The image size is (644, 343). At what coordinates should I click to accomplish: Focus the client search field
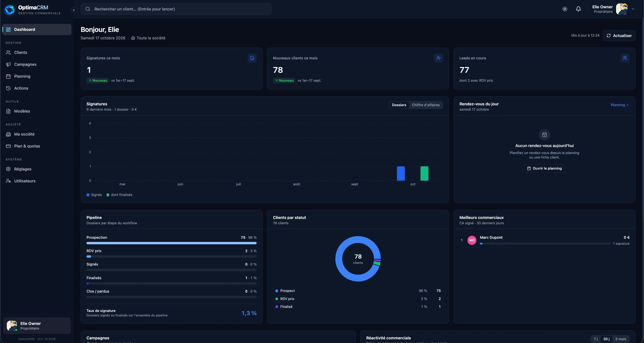pyautogui.click(x=176, y=9)
